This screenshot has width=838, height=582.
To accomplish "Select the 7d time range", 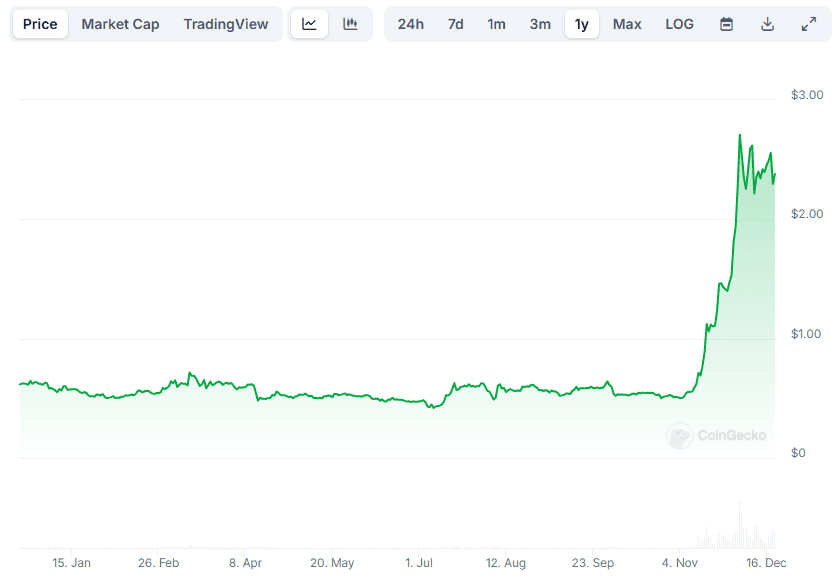I will (x=455, y=24).
